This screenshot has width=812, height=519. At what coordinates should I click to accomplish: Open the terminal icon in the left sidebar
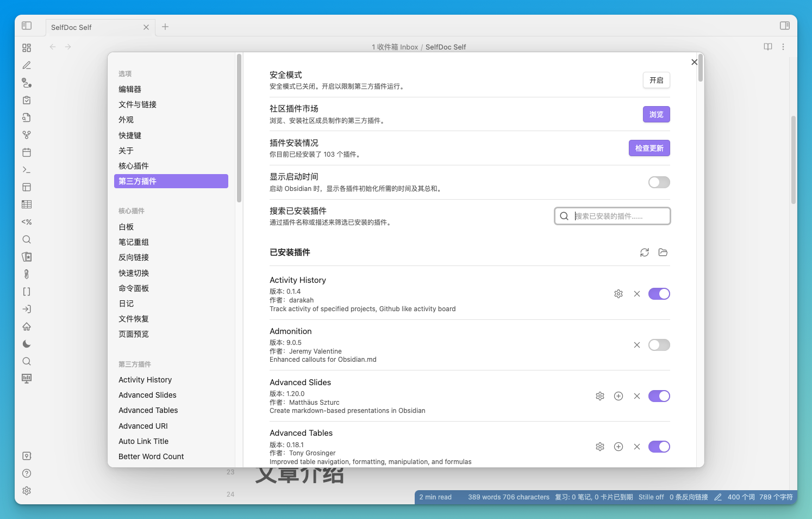(x=26, y=169)
